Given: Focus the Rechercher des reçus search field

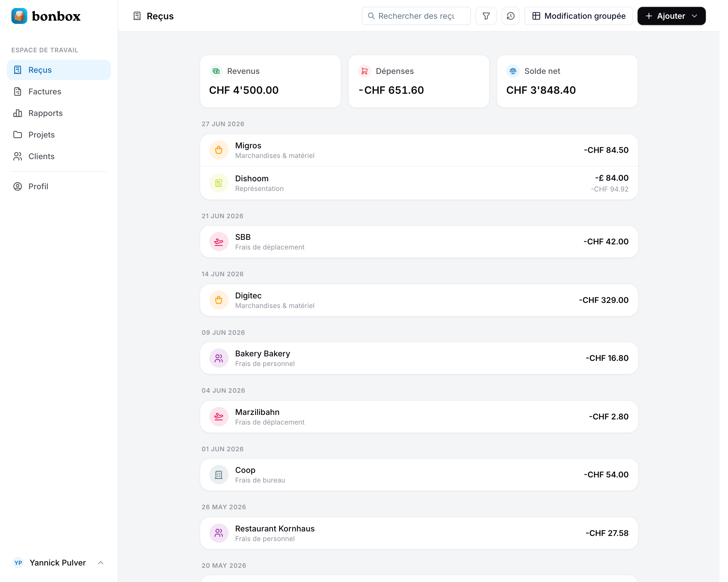Looking at the screenshot, I should click(416, 16).
